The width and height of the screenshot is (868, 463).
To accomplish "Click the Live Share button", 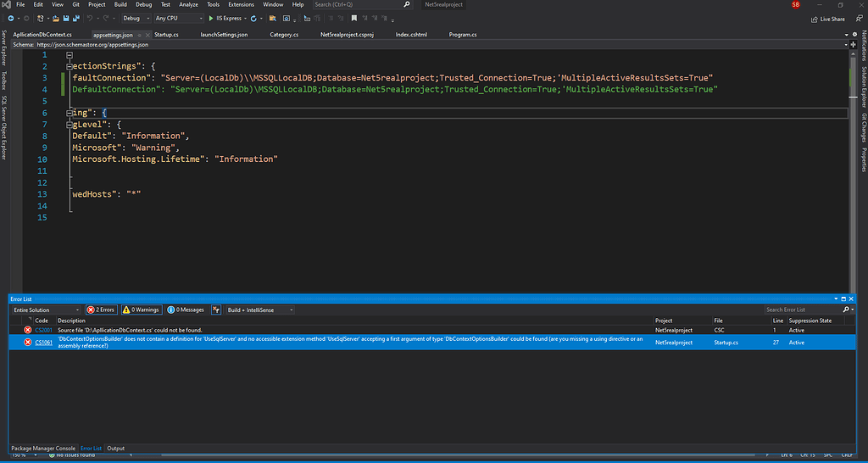I will tap(827, 19).
